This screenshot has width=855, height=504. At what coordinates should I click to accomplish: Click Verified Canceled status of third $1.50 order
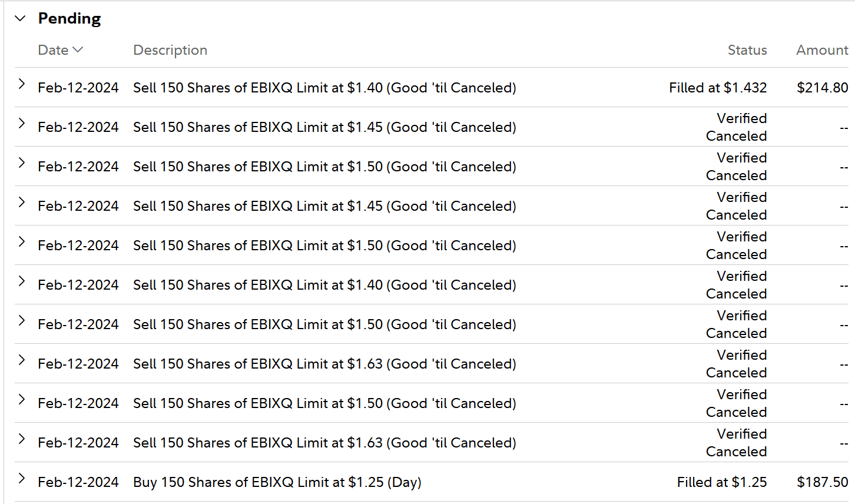click(x=736, y=324)
